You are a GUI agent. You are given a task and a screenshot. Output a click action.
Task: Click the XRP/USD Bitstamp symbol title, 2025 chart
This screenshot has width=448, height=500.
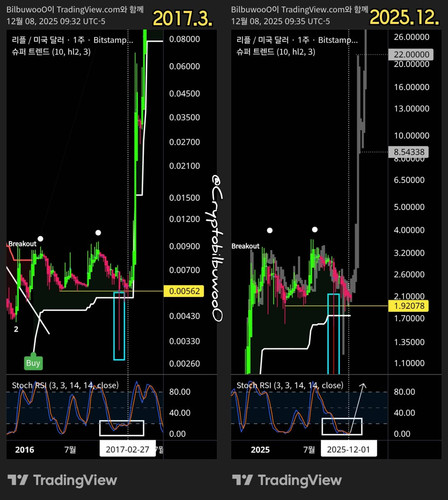click(x=297, y=40)
